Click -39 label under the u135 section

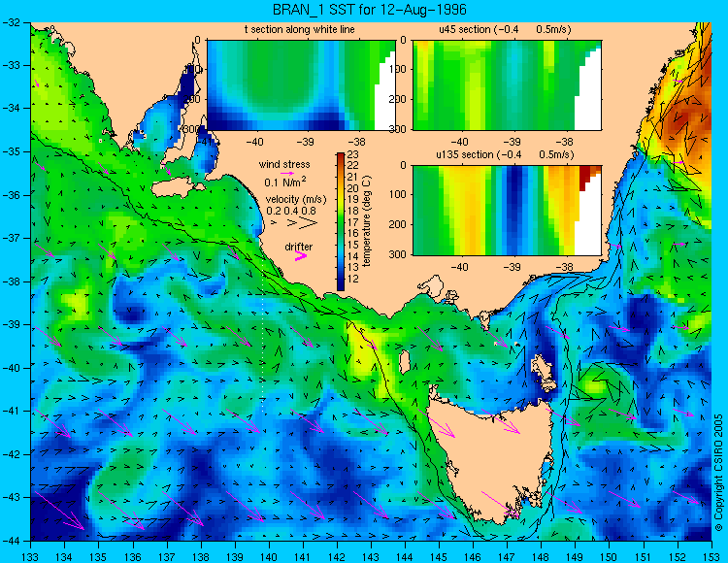pos(513,267)
